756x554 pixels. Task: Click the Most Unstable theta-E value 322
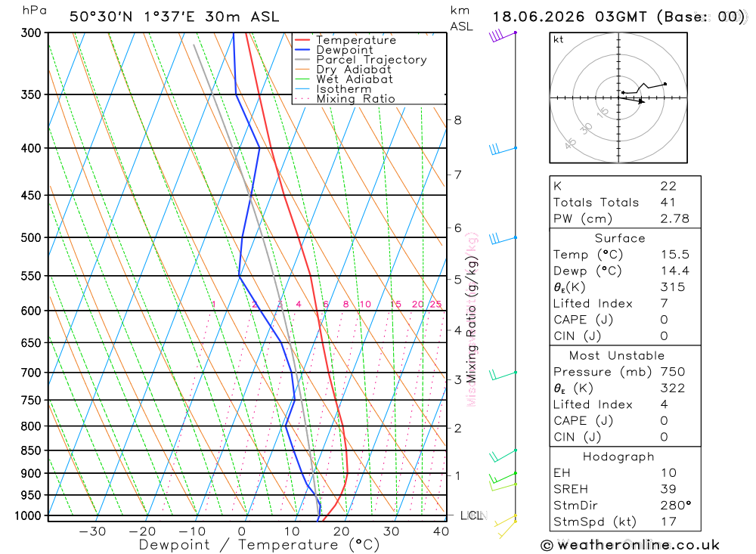click(672, 388)
